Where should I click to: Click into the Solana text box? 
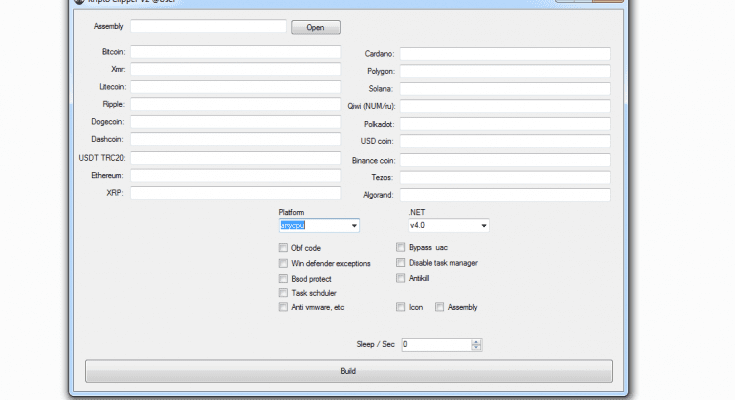[505, 89]
